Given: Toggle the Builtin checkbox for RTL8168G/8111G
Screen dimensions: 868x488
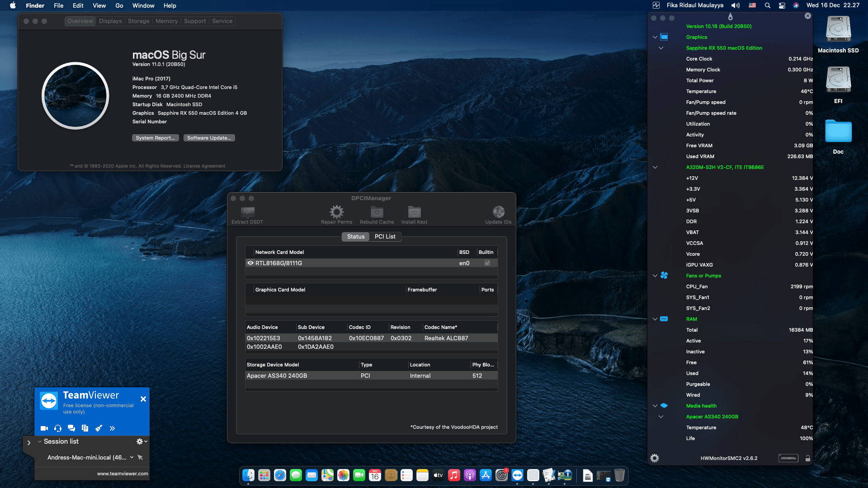Looking at the screenshot, I should tap(487, 263).
